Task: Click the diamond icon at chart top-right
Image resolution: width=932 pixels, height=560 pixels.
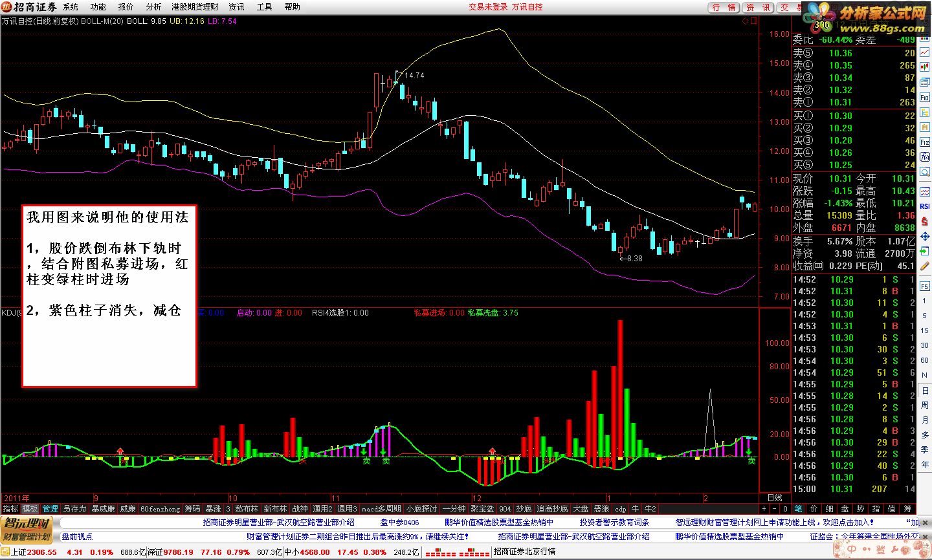Action: point(745,21)
